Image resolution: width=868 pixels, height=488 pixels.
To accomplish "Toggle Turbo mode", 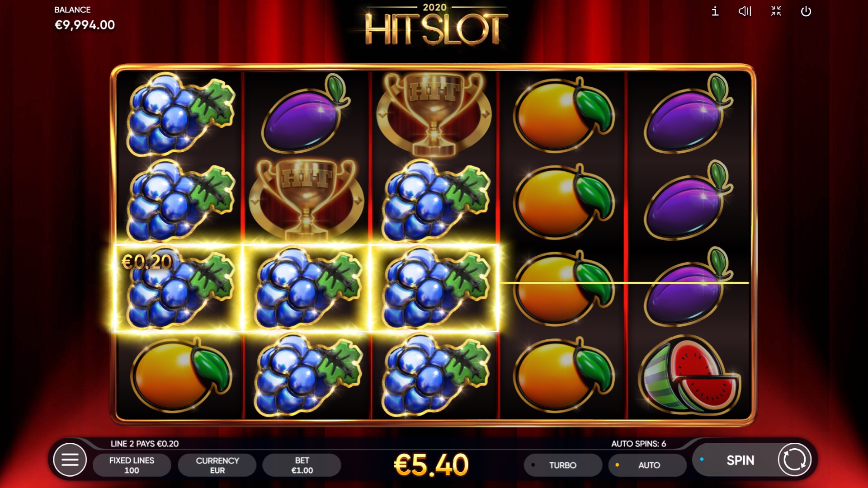I will (563, 465).
